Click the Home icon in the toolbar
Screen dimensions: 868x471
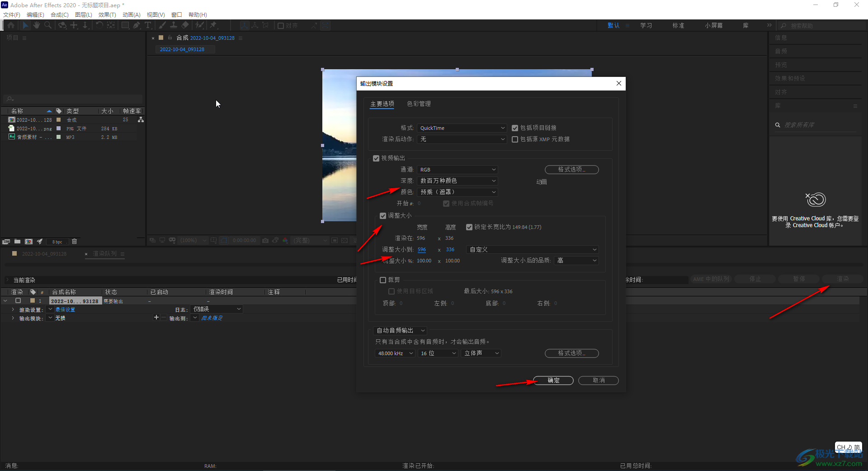[x=11, y=25]
